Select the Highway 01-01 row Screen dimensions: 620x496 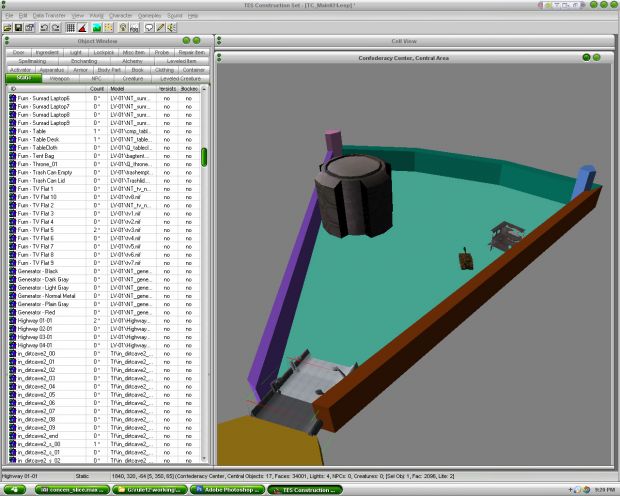click(104, 320)
